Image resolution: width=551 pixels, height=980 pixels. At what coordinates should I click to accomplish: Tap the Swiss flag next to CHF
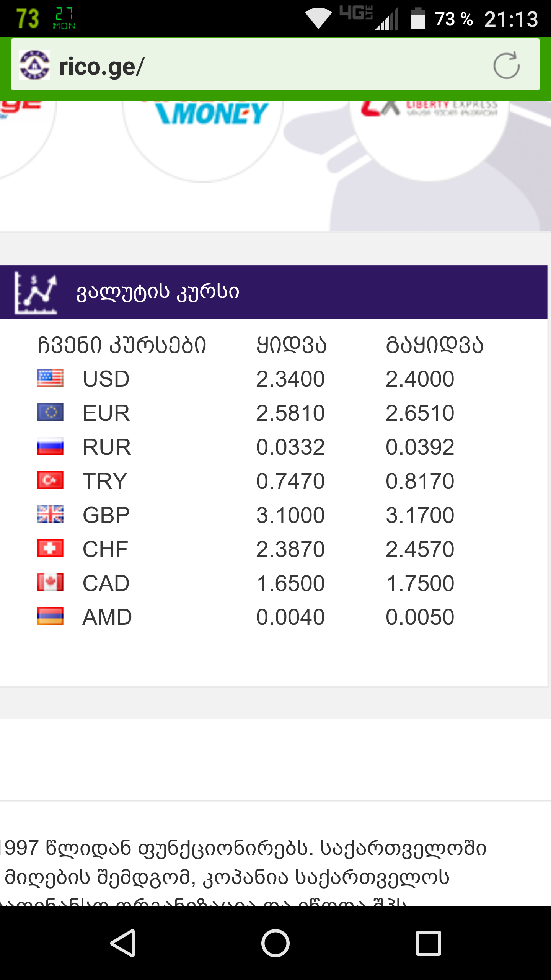50,548
